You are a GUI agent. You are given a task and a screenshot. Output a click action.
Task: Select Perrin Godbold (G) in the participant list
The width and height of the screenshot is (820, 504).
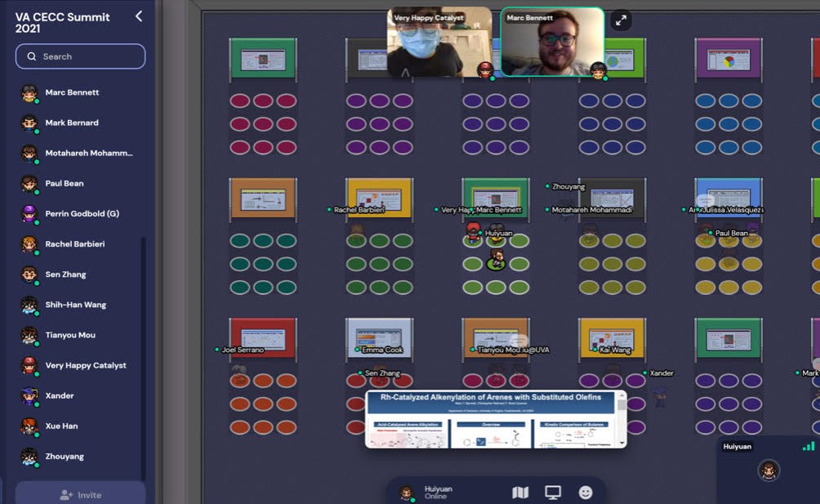tap(82, 214)
